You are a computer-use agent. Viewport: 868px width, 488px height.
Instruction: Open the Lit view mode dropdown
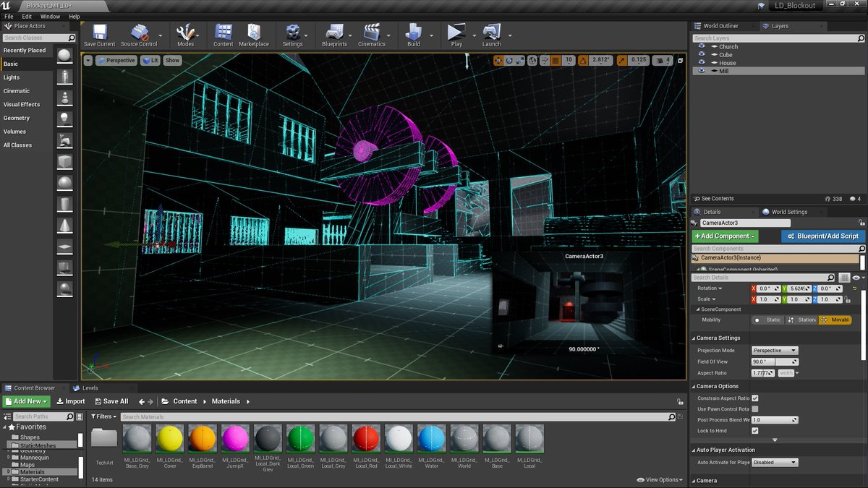(150, 61)
